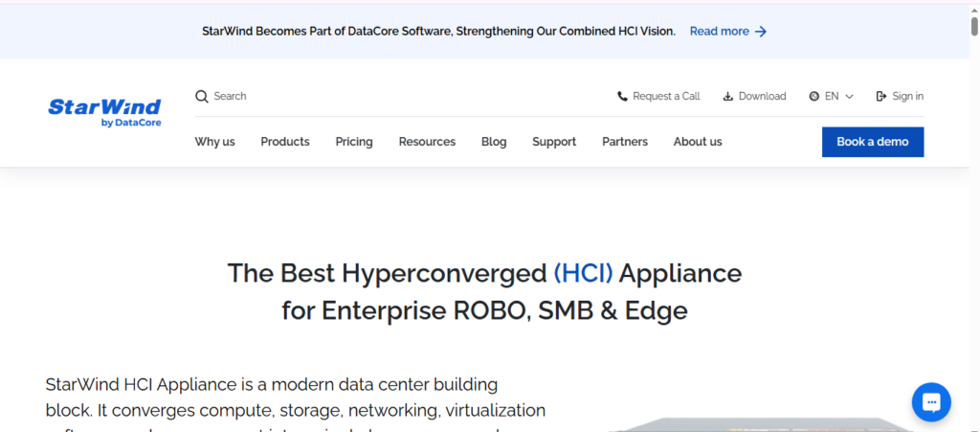
Task: Open the Blog menu item
Action: coord(495,142)
